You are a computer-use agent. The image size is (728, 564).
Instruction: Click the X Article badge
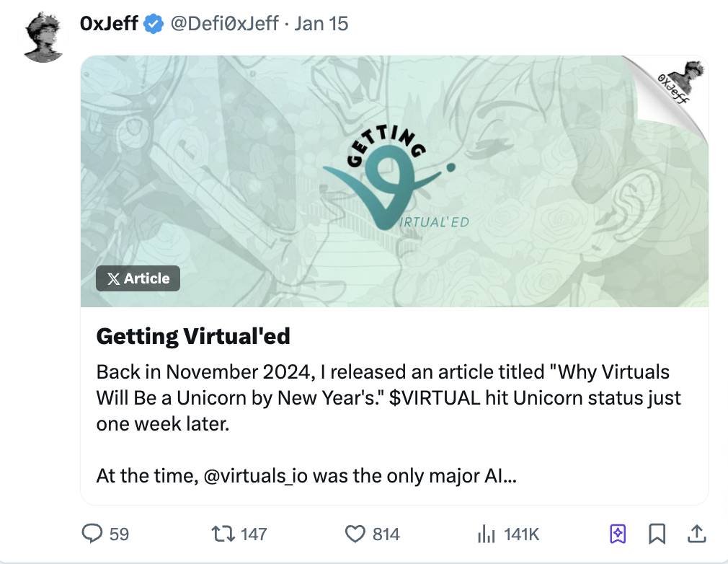[x=138, y=278]
